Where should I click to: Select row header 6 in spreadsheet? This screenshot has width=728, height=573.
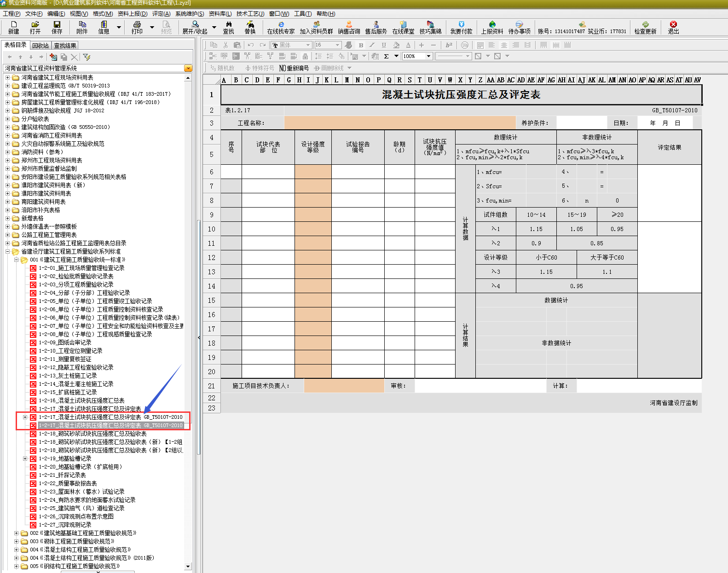click(212, 172)
